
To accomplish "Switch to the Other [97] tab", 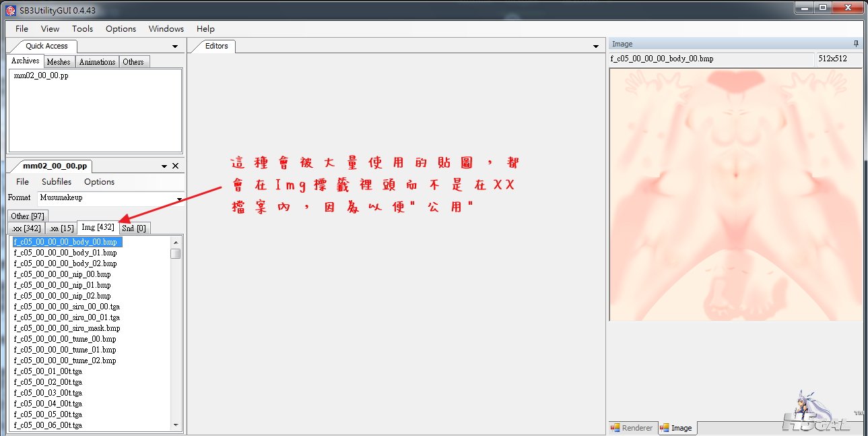I will [28, 216].
